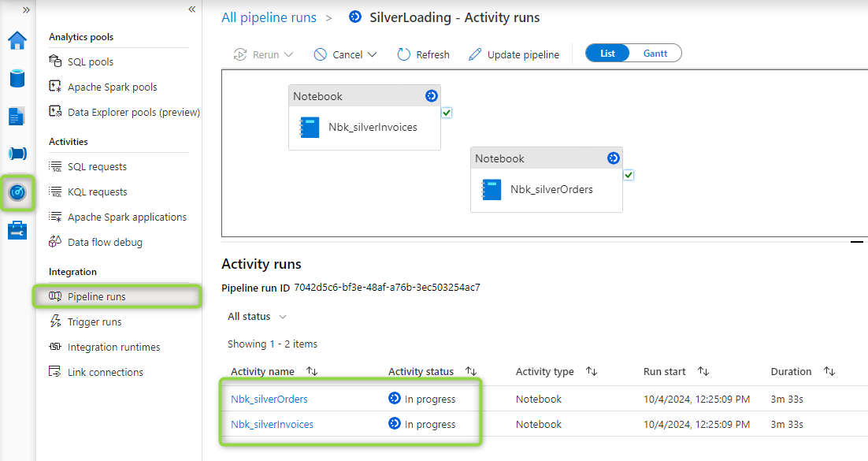Collapse the Monitor side panel
868x461 pixels.
tap(191, 9)
